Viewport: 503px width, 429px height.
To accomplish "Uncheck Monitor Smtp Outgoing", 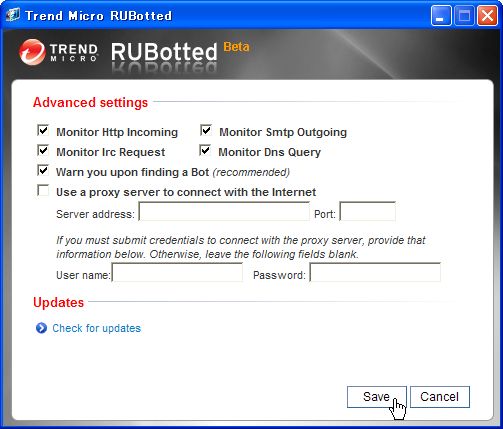I will (x=206, y=131).
